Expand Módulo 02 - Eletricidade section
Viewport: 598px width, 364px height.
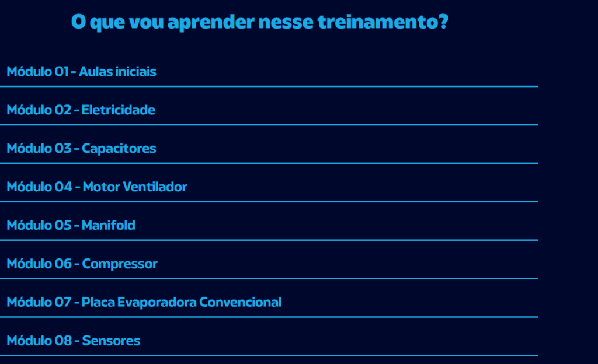[269, 110]
